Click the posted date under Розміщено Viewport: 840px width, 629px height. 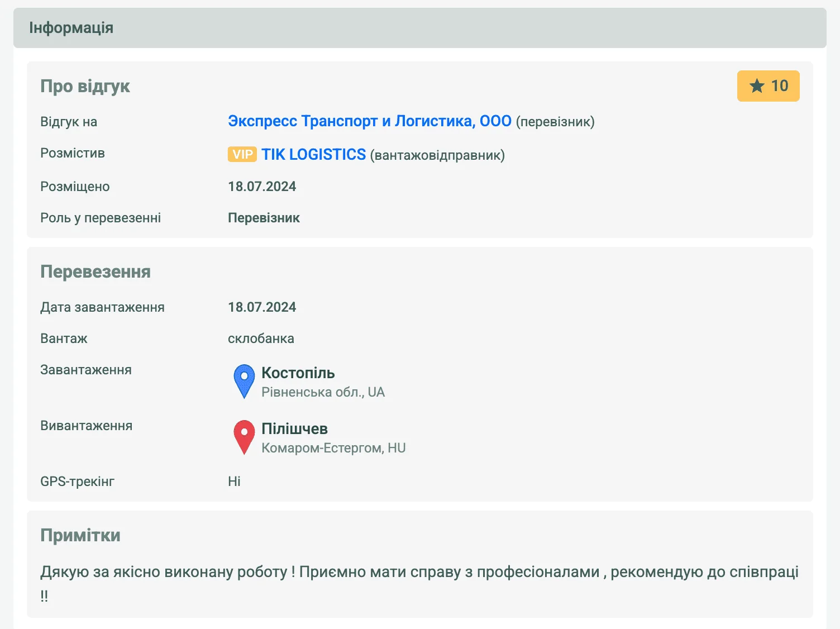coord(262,187)
